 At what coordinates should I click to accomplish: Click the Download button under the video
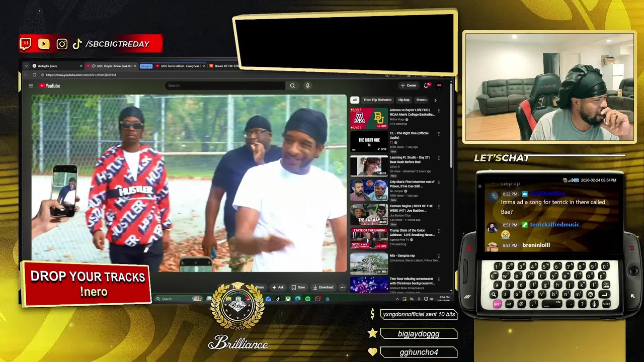coord(323,288)
